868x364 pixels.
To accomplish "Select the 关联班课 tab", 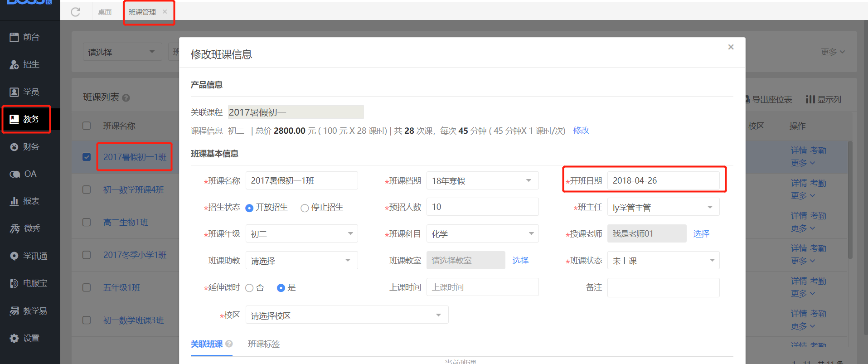I will coord(207,344).
